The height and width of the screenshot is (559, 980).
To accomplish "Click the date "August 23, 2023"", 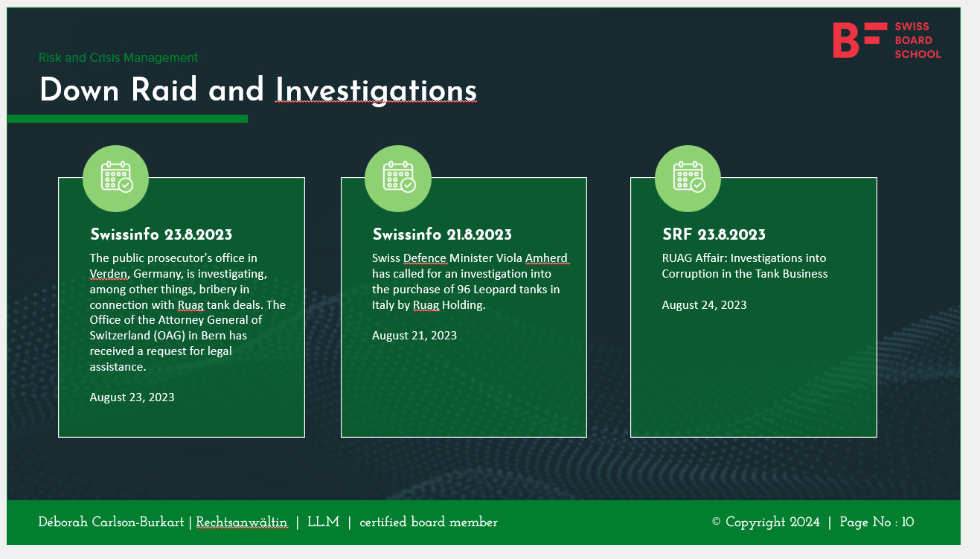I will 132,397.
